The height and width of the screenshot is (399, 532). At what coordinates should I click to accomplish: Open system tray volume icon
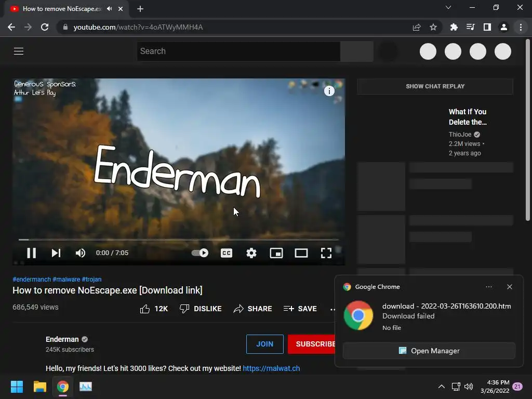coord(469,387)
